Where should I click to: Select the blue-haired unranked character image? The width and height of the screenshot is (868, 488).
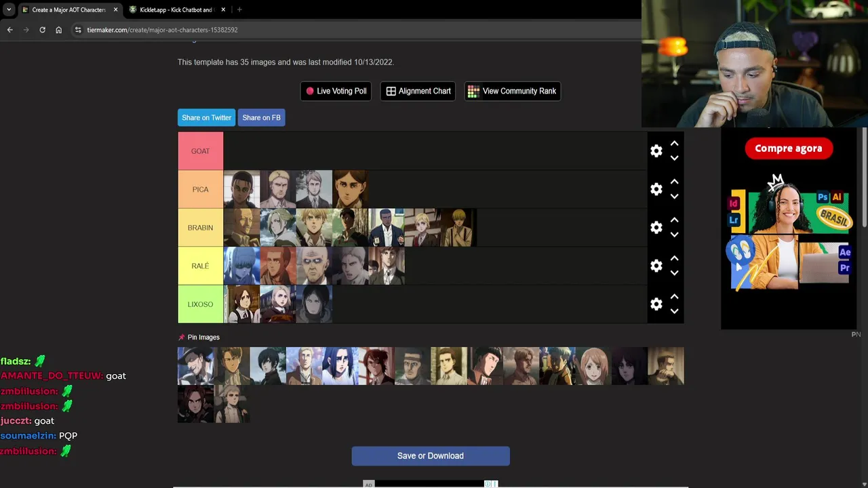tap(340, 366)
